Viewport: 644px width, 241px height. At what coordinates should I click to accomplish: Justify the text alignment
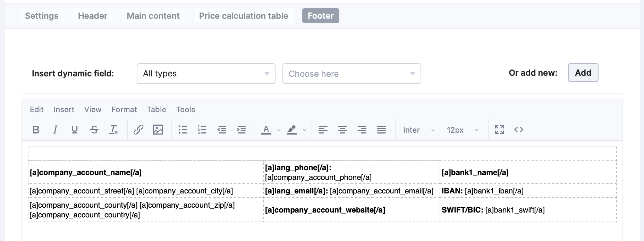[x=381, y=130]
